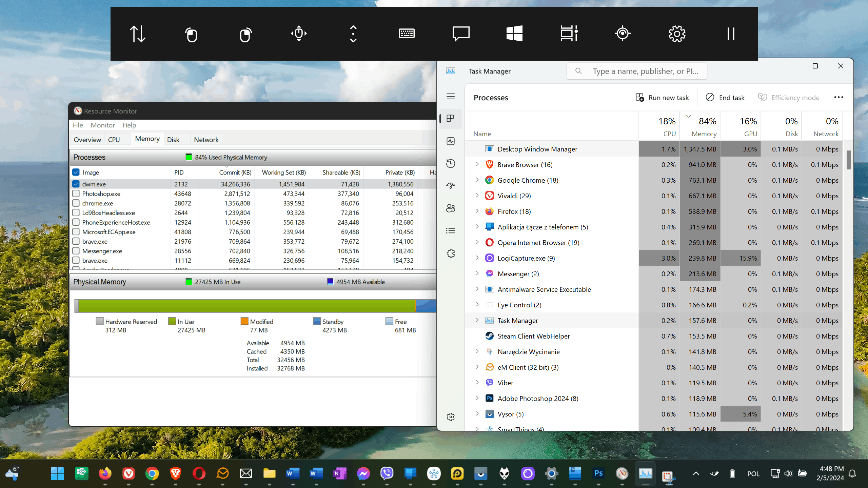868x488 pixels.
Task: Check the PhoneExperienceHost.exe checkbox
Action: coord(76,222)
